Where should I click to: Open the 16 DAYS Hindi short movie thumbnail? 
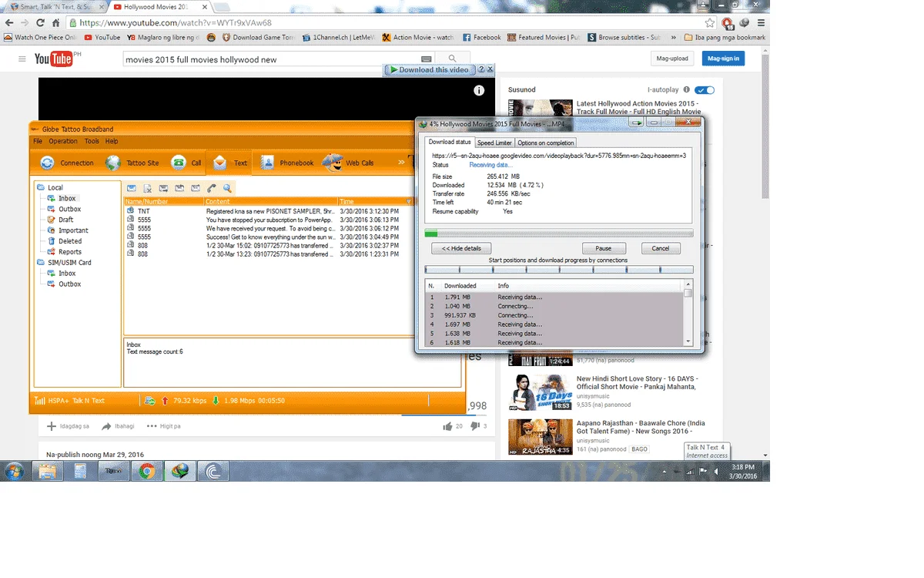pos(540,393)
